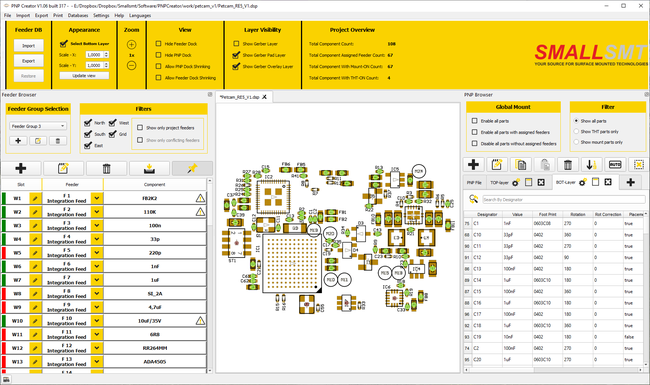Open the Import menu
650x385 pixels.
[x=23, y=15]
